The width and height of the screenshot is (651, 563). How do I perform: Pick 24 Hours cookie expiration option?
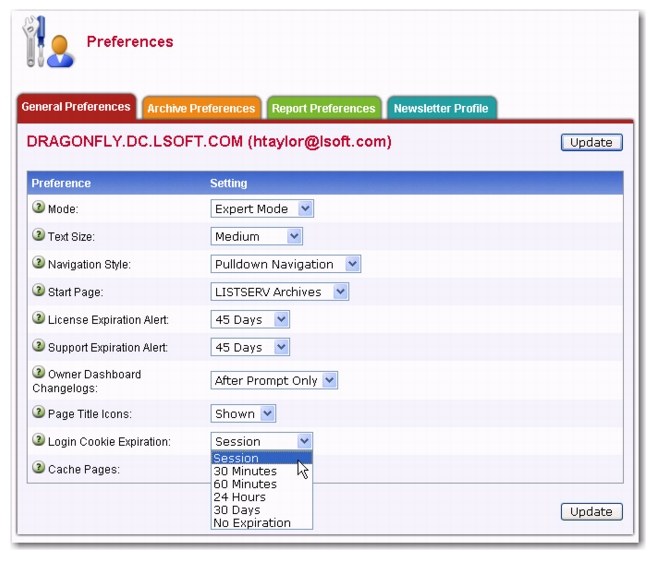(239, 497)
